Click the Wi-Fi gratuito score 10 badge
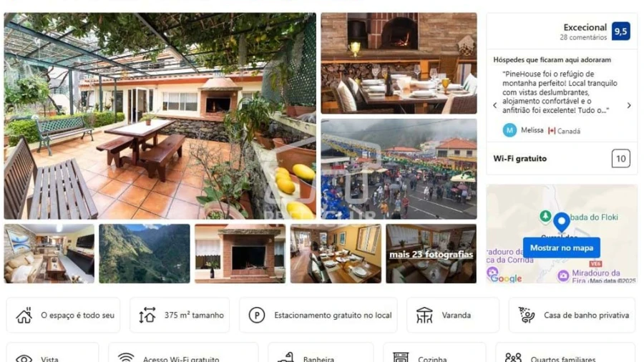This screenshot has width=644, height=362. (620, 158)
